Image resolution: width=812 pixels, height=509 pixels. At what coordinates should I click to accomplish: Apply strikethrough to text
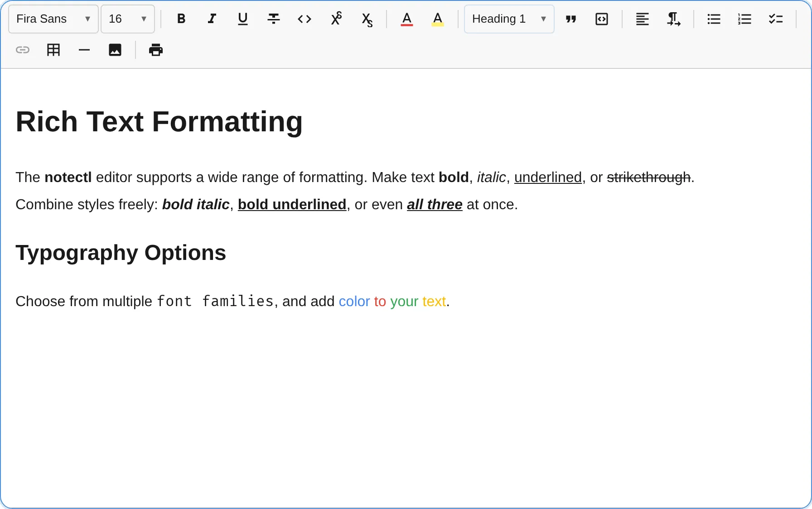[273, 19]
